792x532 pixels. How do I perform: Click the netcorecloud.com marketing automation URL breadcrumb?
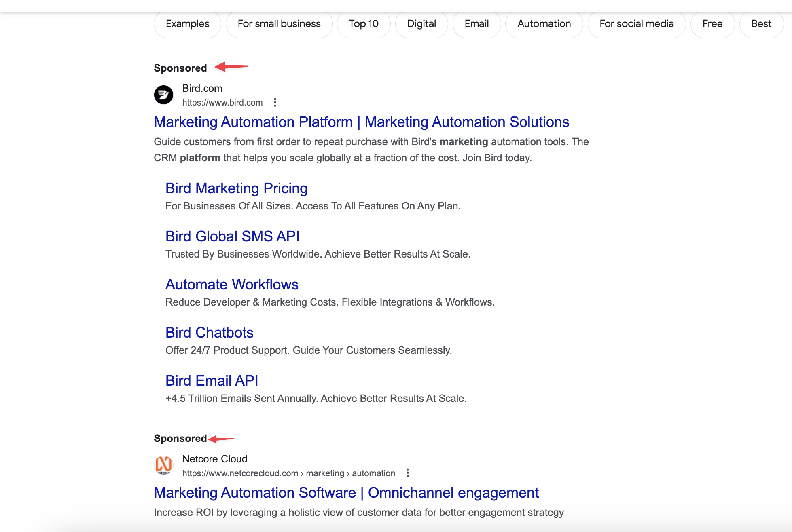pyautogui.click(x=289, y=473)
